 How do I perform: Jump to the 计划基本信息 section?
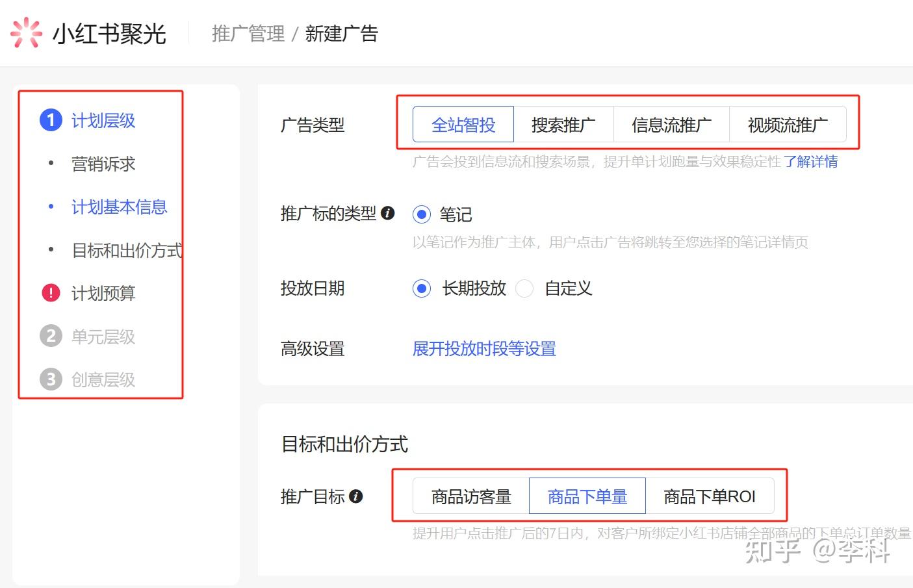[120, 207]
